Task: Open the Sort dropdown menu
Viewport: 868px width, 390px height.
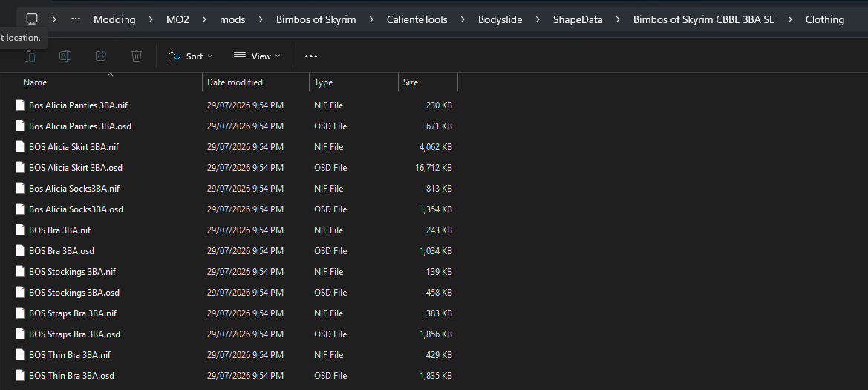Action: point(190,56)
